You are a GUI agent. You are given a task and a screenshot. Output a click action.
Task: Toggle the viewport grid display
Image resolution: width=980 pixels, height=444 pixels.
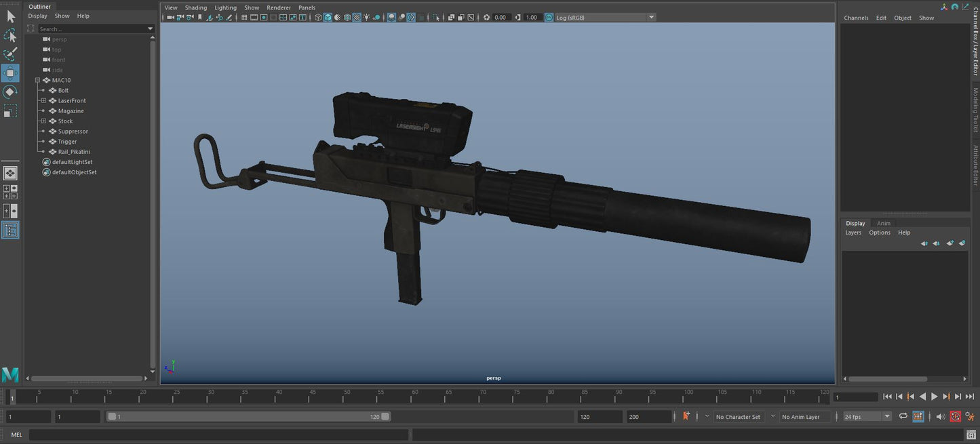tap(244, 18)
